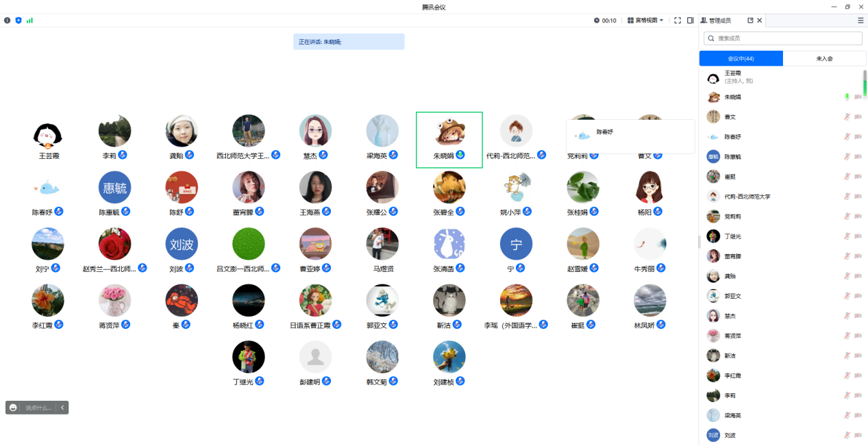Select the 会议中(44) tab
The width and height of the screenshot is (868, 446).
741,59
